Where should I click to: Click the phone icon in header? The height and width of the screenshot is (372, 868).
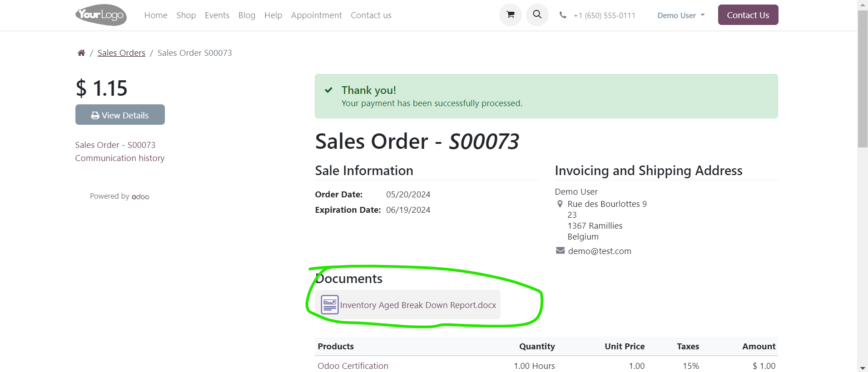[563, 15]
